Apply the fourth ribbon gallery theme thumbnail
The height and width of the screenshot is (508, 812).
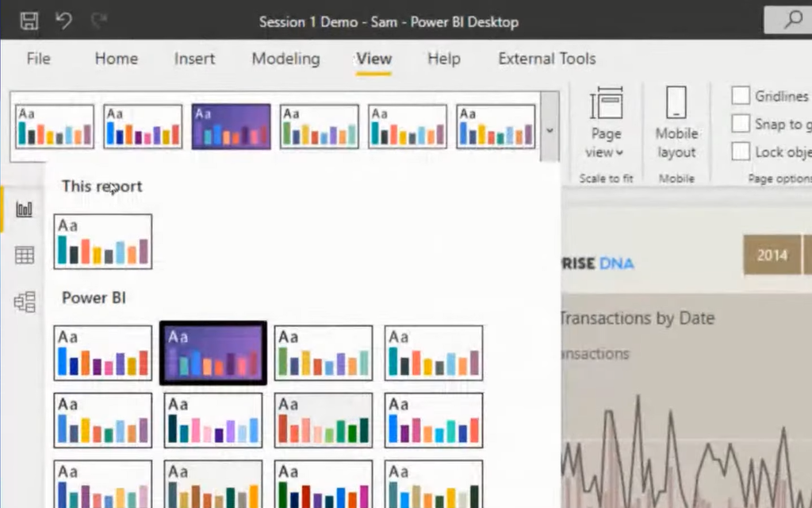pyautogui.click(x=319, y=127)
